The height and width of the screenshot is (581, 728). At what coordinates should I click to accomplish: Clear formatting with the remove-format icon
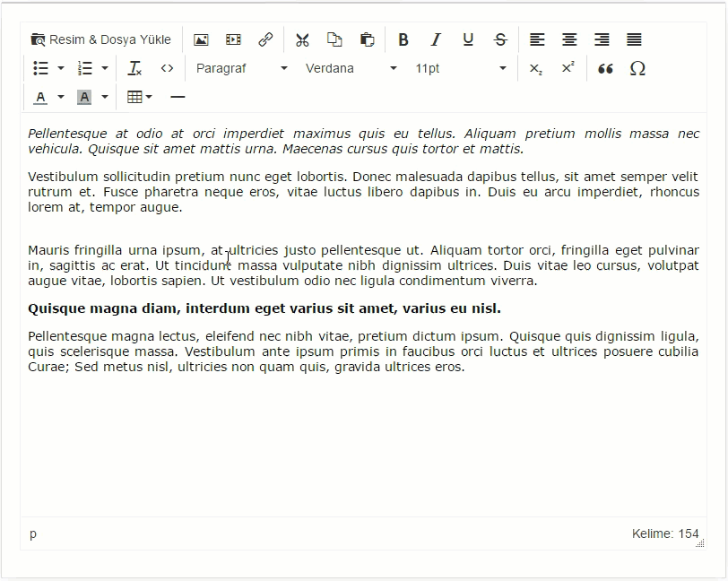tap(134, 68)
